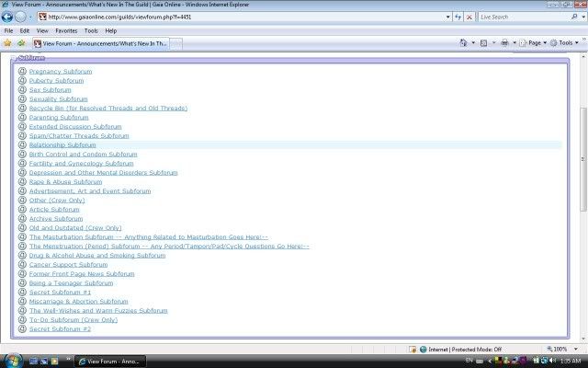Open Birth Control and Condom Subforum
Viewport: 588px width, 368px height.
click(x=83, y=154)
